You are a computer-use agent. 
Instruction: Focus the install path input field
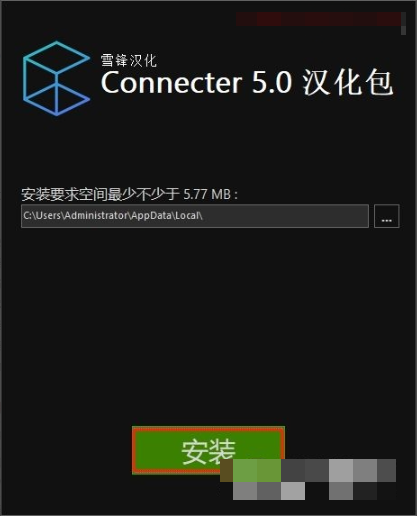point(195,216)
